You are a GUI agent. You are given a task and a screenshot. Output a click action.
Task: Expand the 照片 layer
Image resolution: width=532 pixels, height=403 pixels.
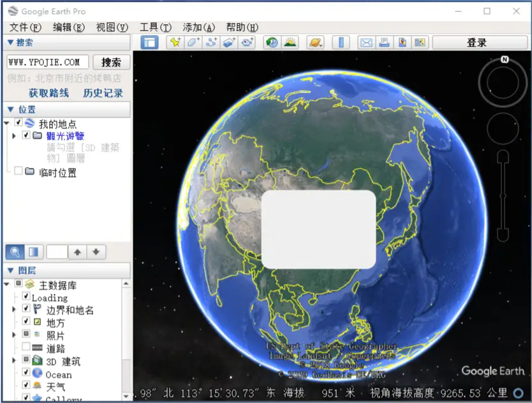coord(14,335)
